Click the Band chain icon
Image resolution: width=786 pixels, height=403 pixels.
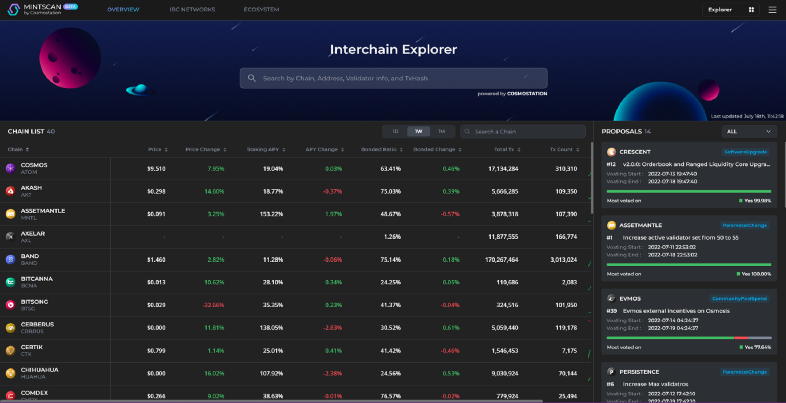click(11, 259)
